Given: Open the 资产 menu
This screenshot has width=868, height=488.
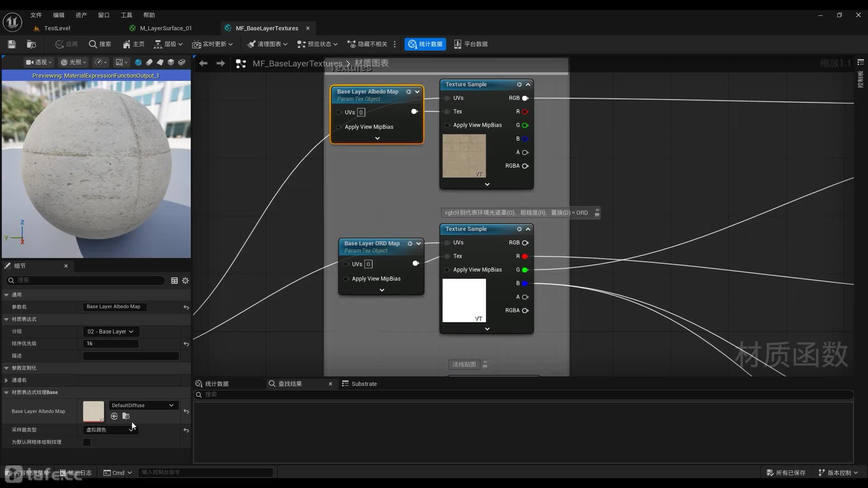Looking at the screenshot, I should [81, 15].
